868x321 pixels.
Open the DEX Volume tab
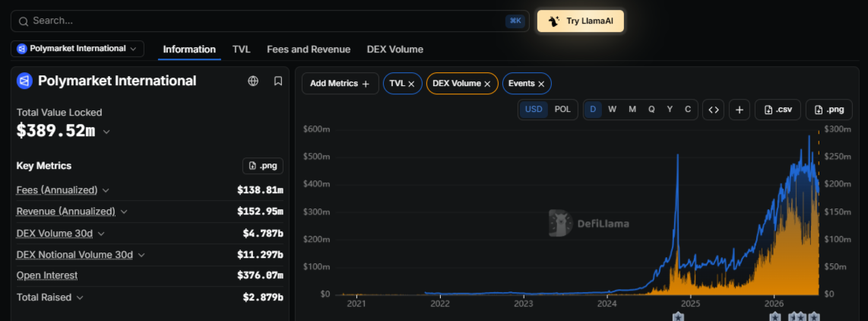(x=394, y=49)
